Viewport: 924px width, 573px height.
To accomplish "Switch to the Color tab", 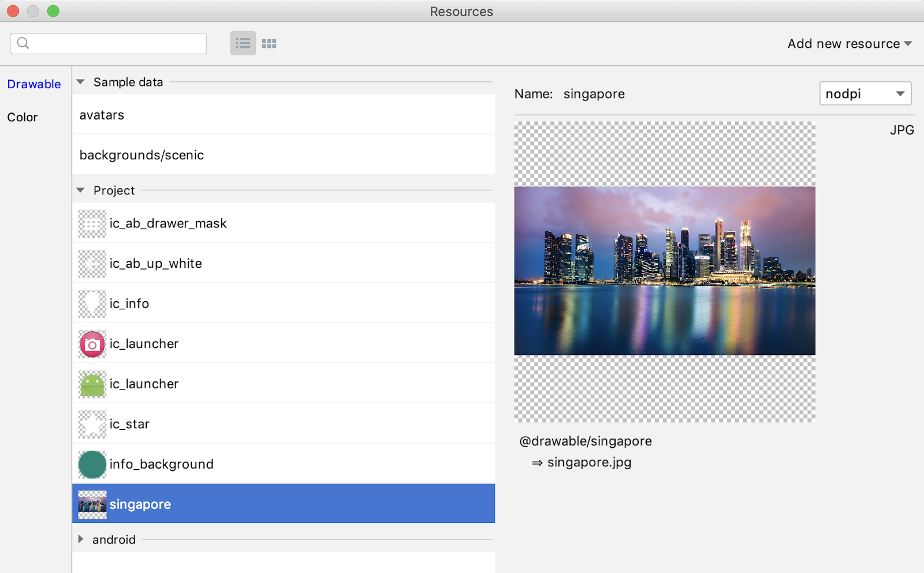I will [23, 117].
